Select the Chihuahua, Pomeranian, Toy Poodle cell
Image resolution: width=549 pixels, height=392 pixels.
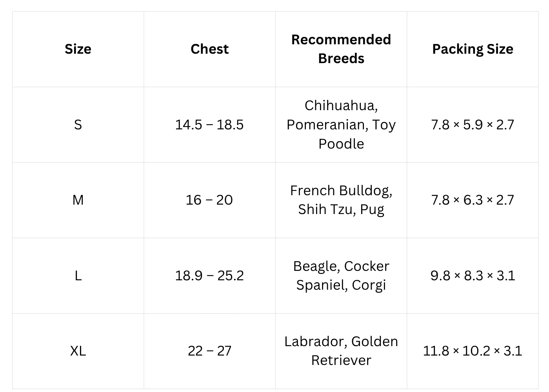(x=341, y=125)
